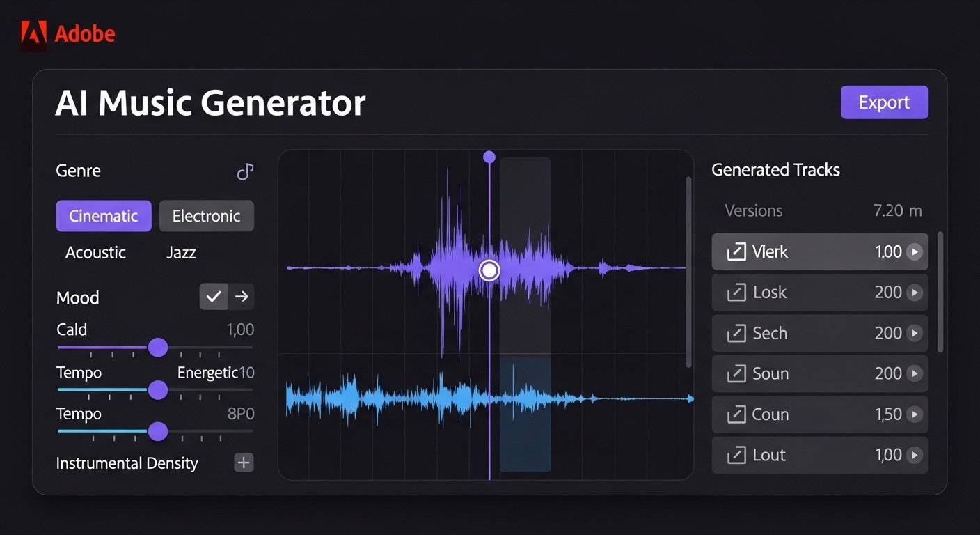Play the Vlerk generated track
Image resolution: width=980 pixels, height=535 pixels.
coord(915,251)
